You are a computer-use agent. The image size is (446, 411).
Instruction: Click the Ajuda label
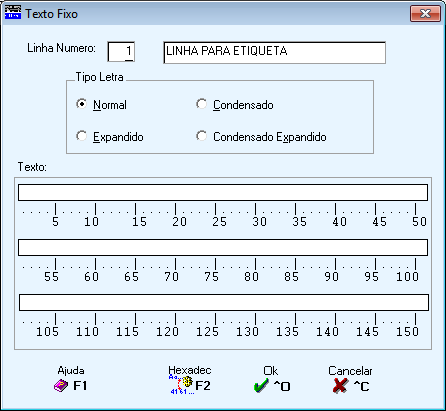pos(71,370)
